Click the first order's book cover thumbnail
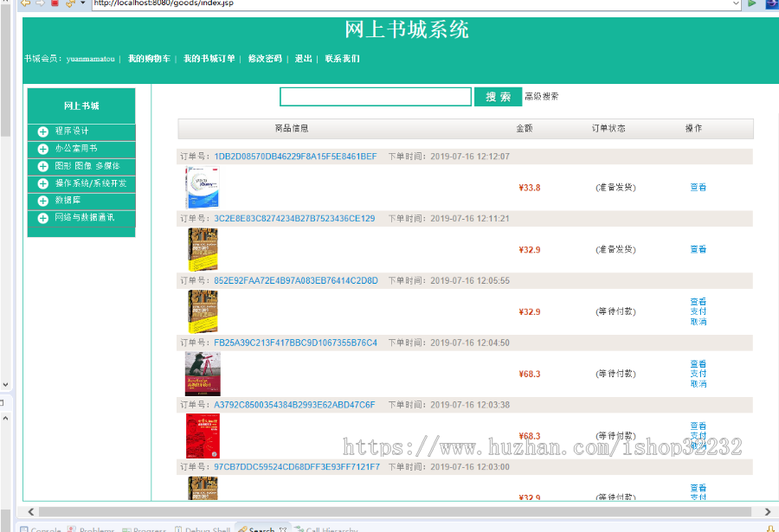The height and width of the screenshot is (532, 779). tap(203, 186)
